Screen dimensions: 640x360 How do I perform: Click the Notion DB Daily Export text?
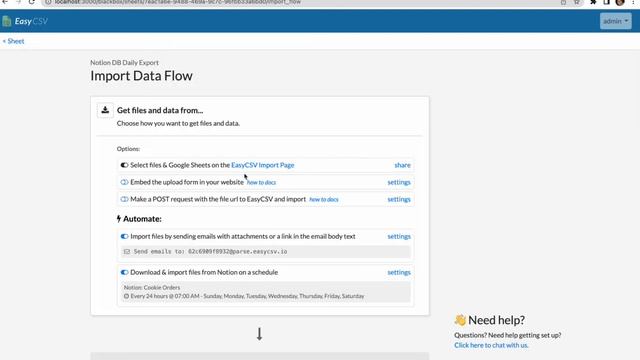(x=124, y=63)
